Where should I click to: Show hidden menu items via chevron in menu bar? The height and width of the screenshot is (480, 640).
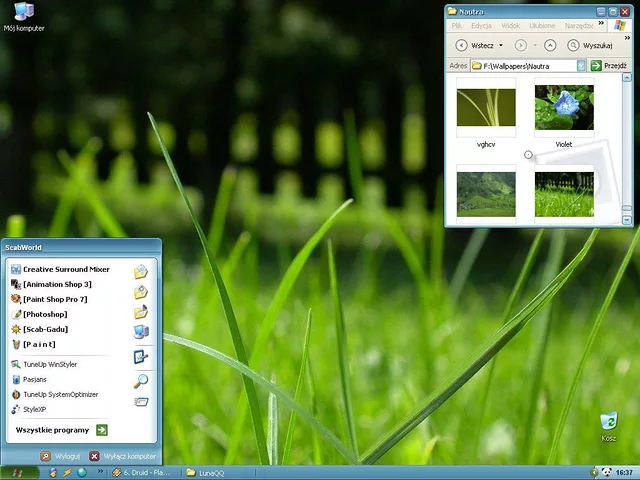pos(601,25)
